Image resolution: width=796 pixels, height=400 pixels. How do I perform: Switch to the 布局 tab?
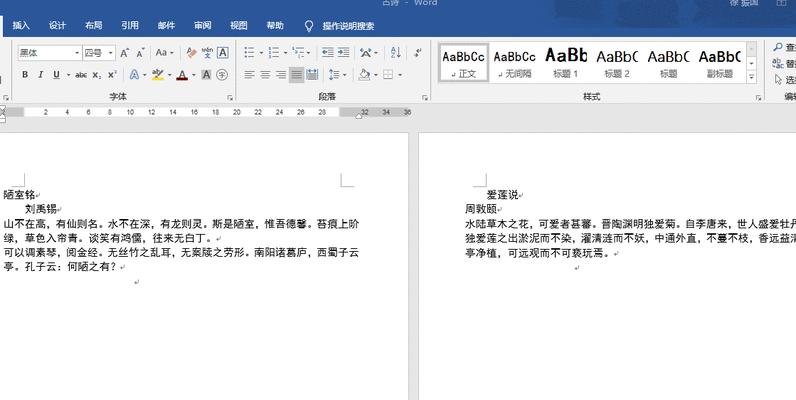pyautogui.click(x=94, y=26)
